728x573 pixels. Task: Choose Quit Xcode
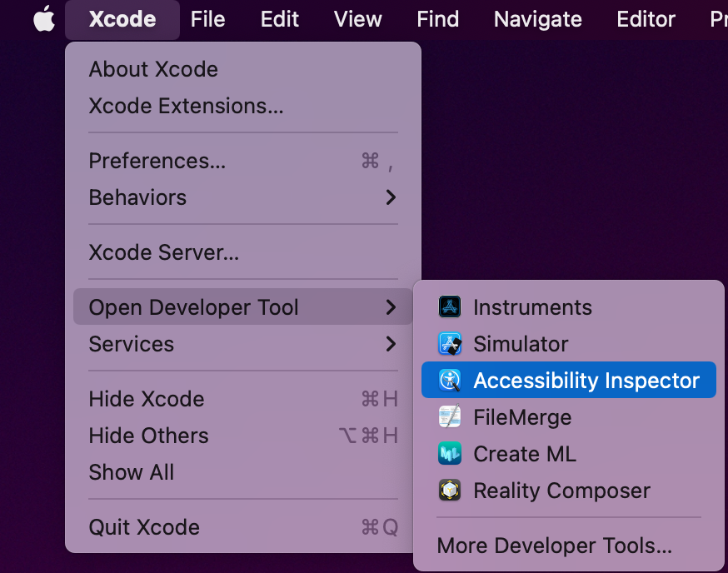coord(243,527)
